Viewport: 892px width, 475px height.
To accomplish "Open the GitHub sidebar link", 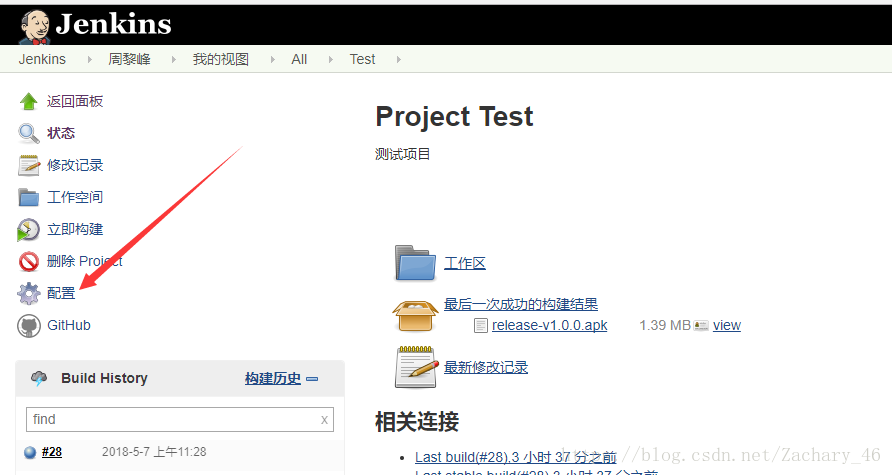I will pos(69,325).
